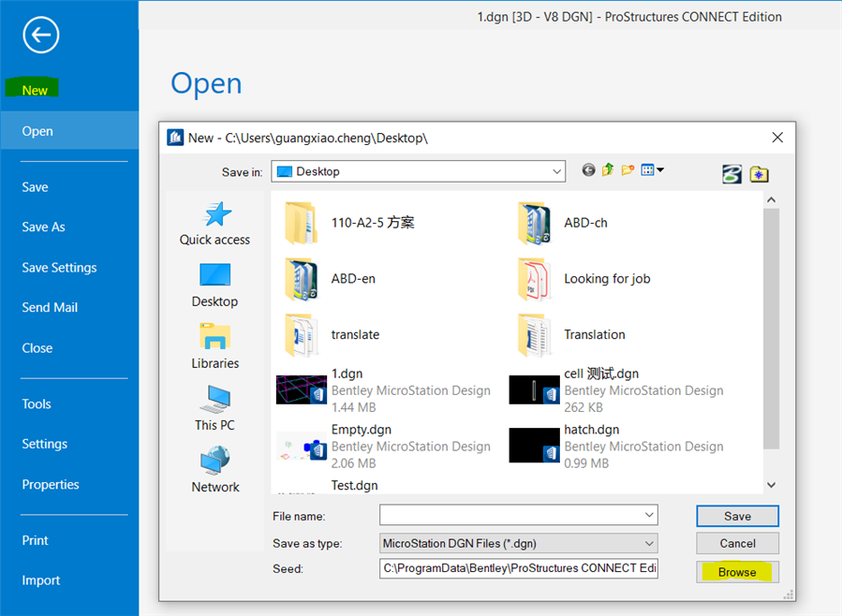Open Settings in the backstage menu
Viewport: 842px width, 616px height.
tap(45, 444)
